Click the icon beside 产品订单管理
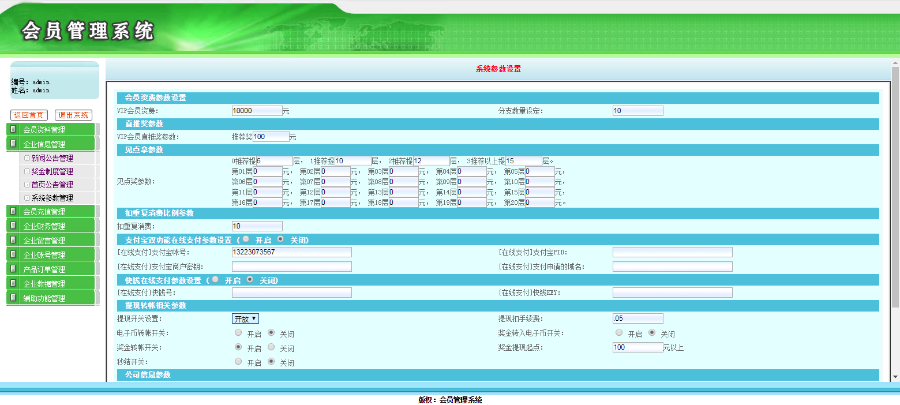This screenshot has height=405, width=900. 13,269
